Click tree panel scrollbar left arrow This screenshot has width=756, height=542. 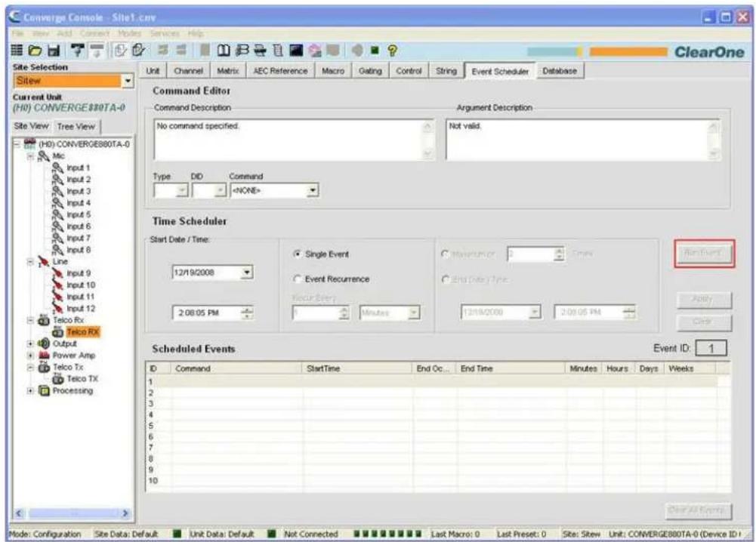(x=19, y=513)
